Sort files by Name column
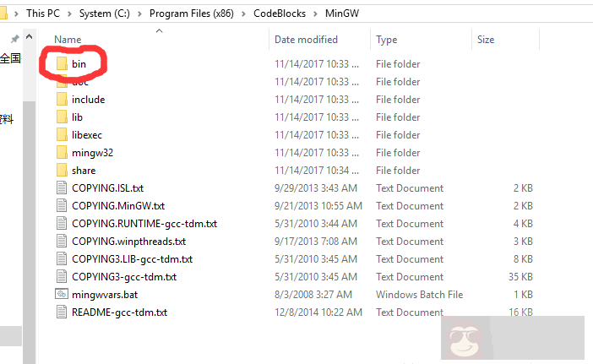 point(68,40)
